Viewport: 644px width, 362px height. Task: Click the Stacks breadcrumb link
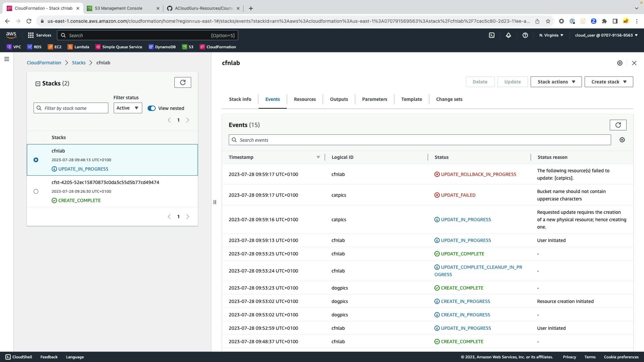coord(78,63)
